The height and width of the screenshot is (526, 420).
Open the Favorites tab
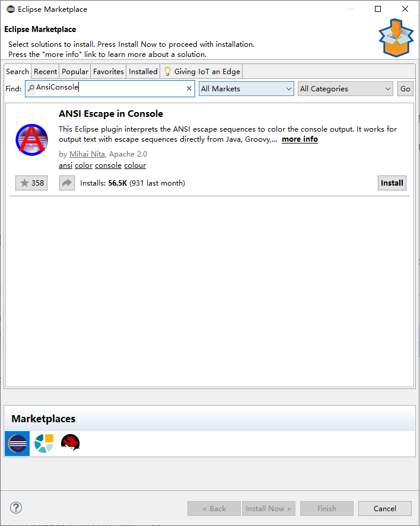click(109, 71)
